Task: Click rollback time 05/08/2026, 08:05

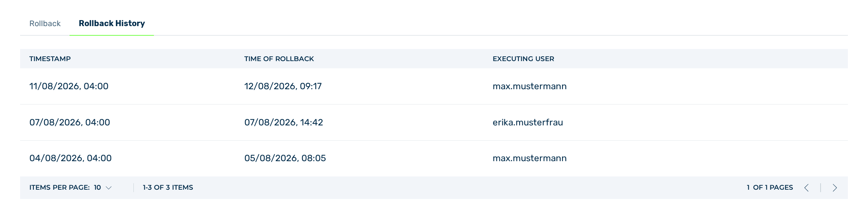Action: [285, 158]
